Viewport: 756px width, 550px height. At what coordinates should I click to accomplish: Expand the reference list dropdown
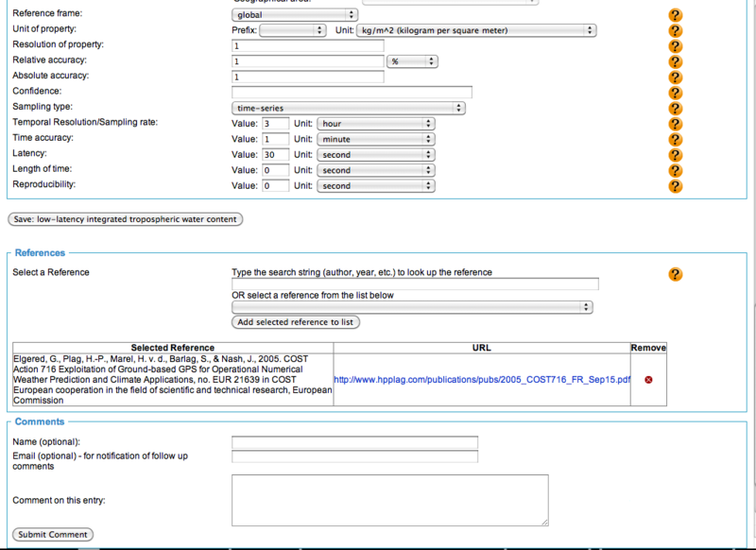tap(412, 307)
